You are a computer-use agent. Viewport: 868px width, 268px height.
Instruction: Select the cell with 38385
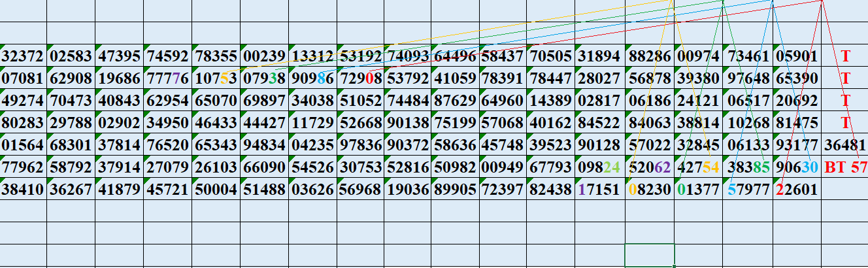pyautogui.click(x=746, y=167)
